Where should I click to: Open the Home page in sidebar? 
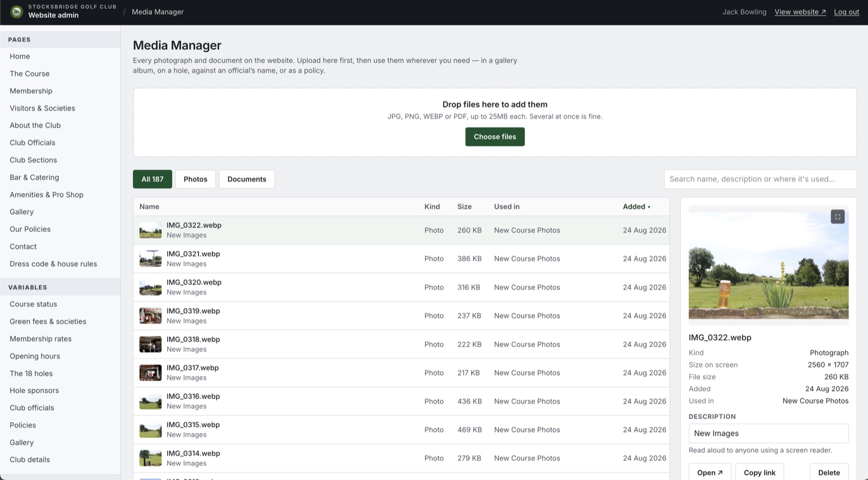click(x=20, y=56)
